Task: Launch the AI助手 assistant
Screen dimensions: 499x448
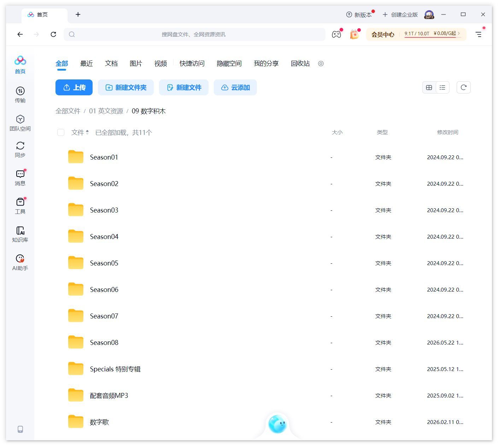Action: click(20, 262)
